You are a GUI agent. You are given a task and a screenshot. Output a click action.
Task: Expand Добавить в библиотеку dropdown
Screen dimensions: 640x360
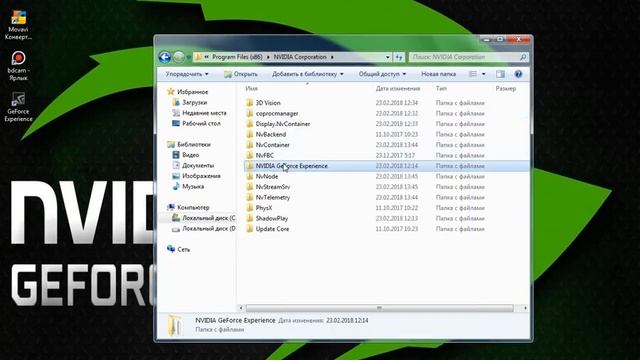pyautogui.click(x=308, y=74)
